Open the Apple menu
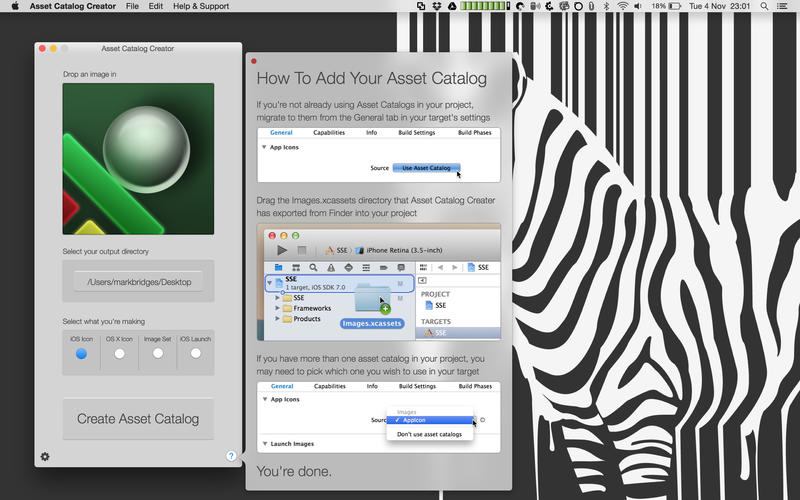This screenshot has height=500, width=800. coord(14,6)
